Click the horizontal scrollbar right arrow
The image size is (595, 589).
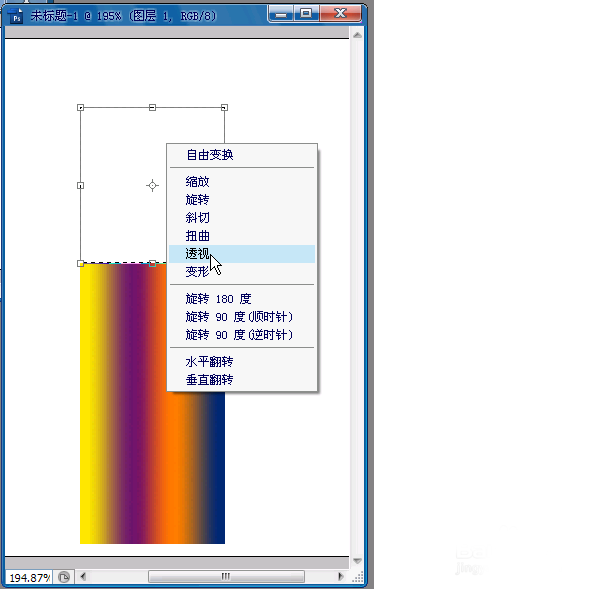click(341, 577)
